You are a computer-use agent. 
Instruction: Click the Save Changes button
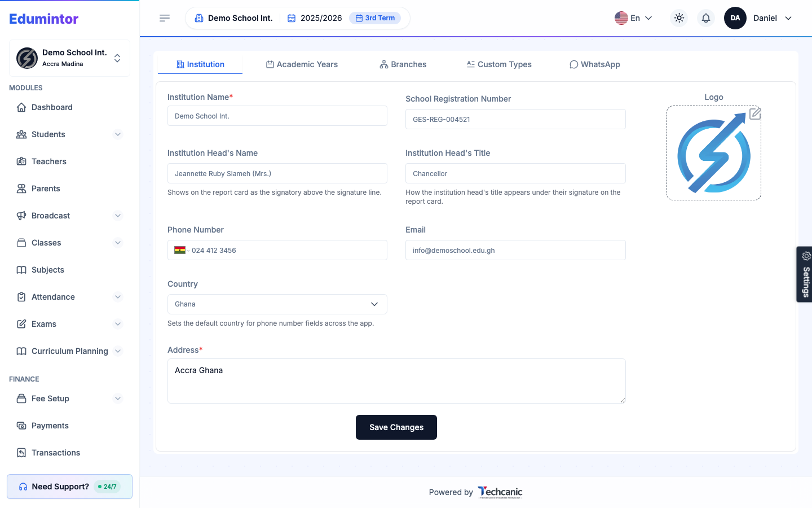(x=396, y=427)
